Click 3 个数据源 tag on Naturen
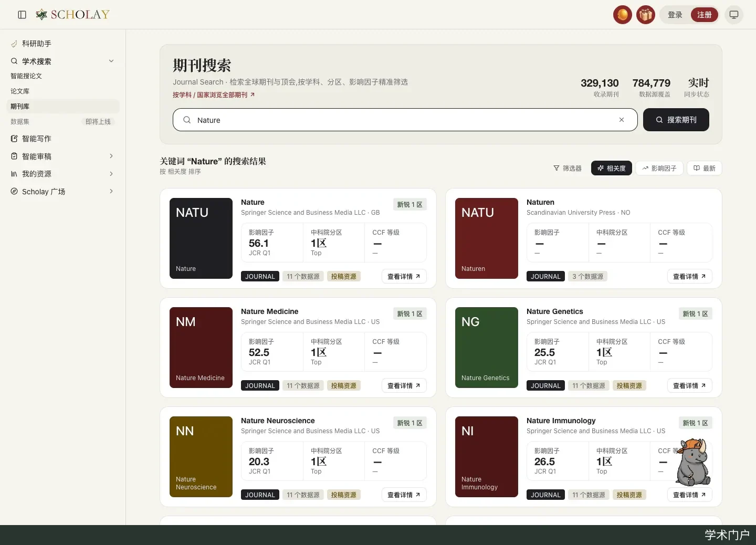Image resolution: width=756 pixels, height=545 pixels. (x=587, y=276)
